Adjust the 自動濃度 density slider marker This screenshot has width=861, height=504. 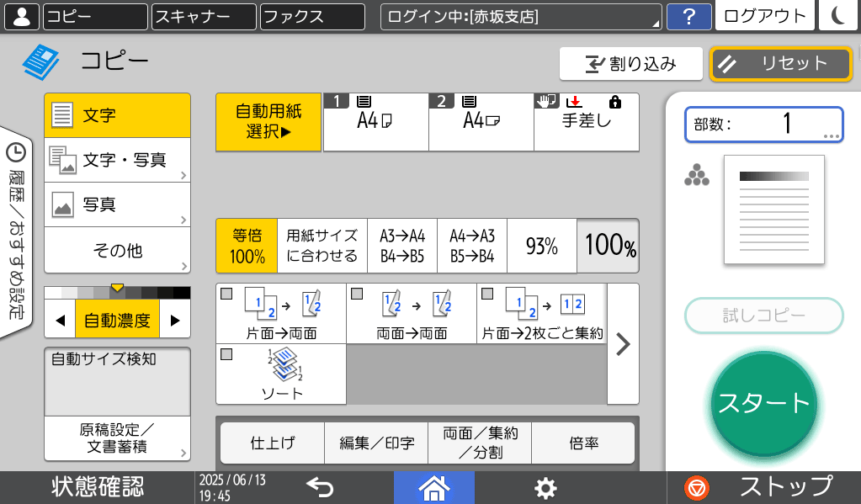click(x=117, y=286)
